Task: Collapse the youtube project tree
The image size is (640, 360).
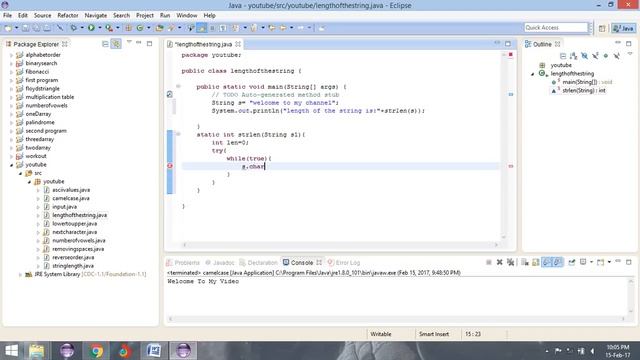Action: pyautogui.click(x=11, y=165)
